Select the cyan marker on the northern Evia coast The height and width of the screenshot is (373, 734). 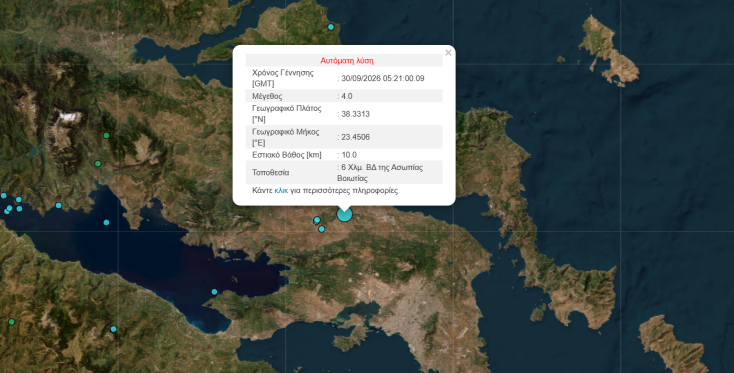pos(331,27)
